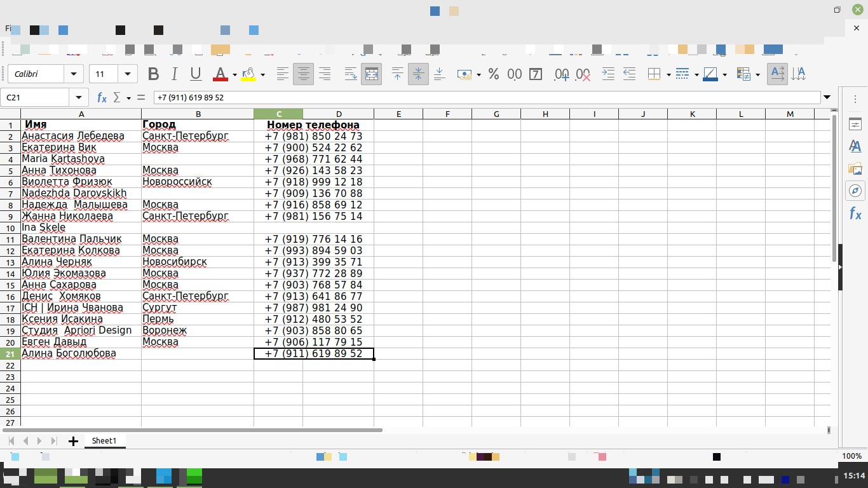The width and height of the screenshot is (868, 488).
Task: Open conditional formatting
Action: pyautogui.click(x=743, y=74)
